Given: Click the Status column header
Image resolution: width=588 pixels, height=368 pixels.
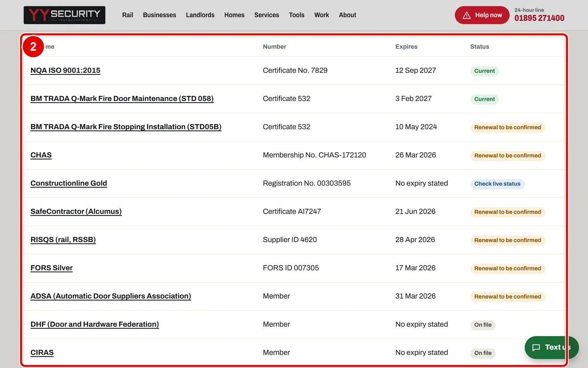Looking at the screenshot, I should coord(480,47).
